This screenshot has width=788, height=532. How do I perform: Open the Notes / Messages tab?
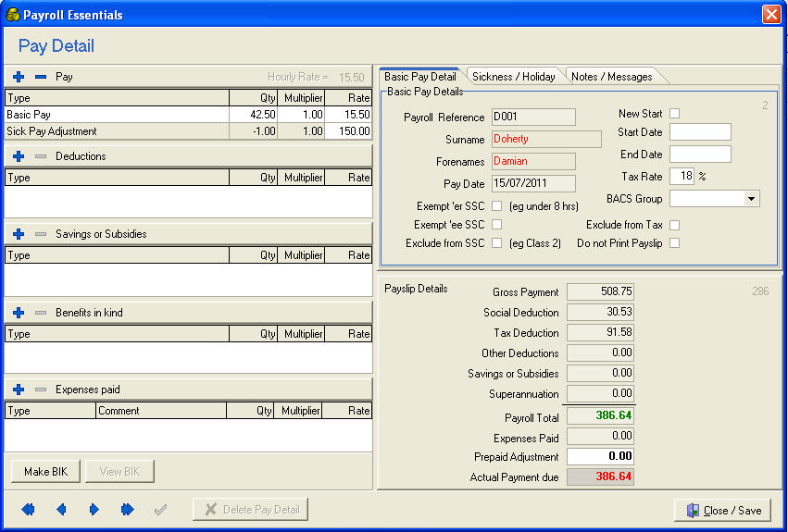coord(612,77)
